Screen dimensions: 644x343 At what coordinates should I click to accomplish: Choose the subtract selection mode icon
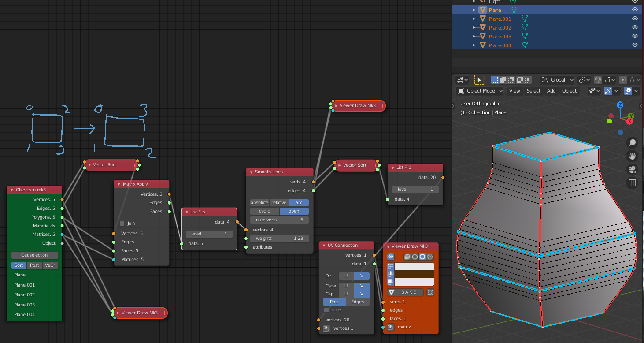click(511, 80)
